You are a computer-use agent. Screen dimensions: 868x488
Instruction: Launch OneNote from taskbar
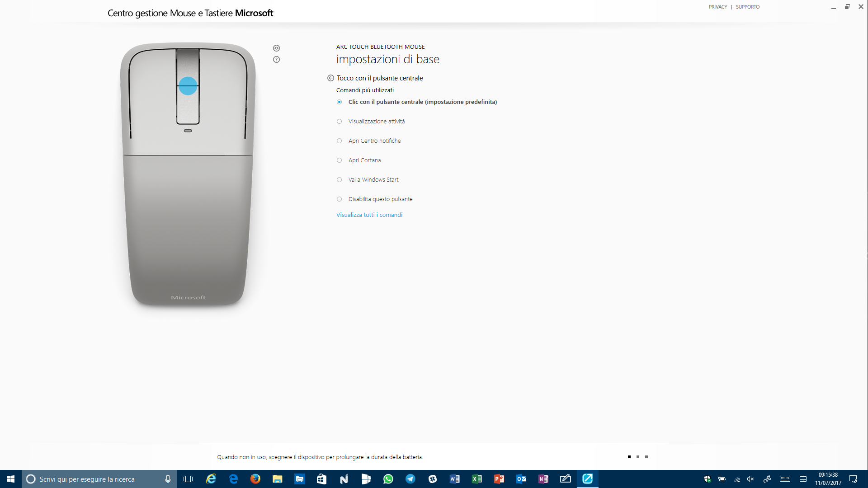tap(543, 479)
